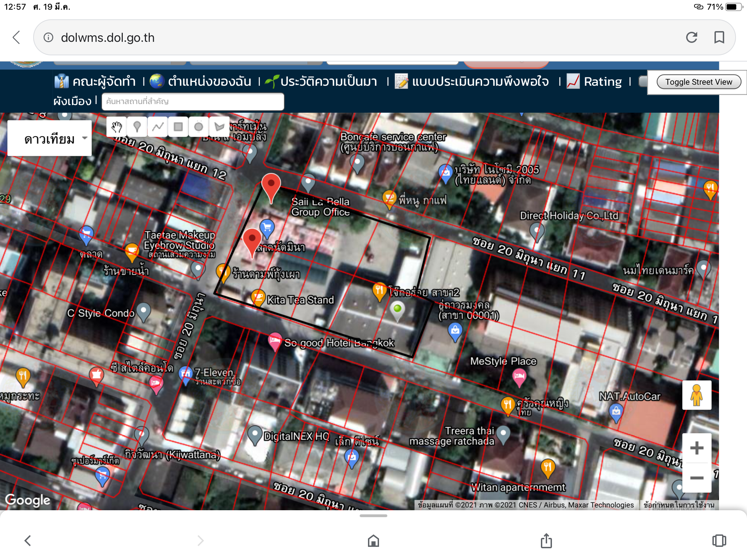Click the ครัวคุณหญิง restaurant marker
747x560 pixels.
coord(507,406)
